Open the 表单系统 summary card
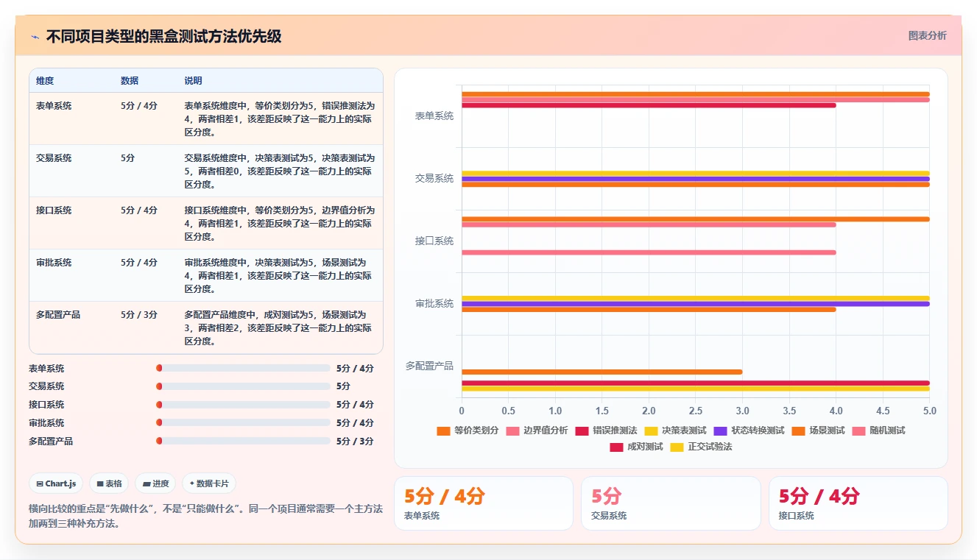This screenshot has height=560, width=977. (484, 503)
